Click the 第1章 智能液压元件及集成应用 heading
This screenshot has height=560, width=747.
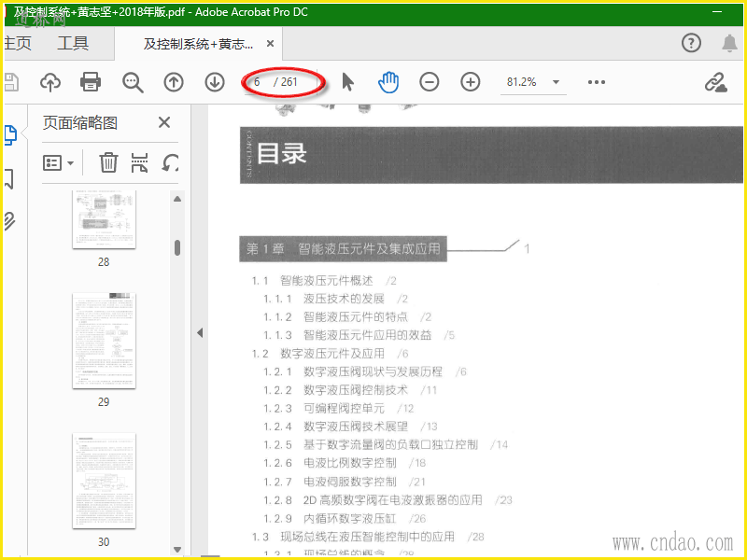coord(343,248)
